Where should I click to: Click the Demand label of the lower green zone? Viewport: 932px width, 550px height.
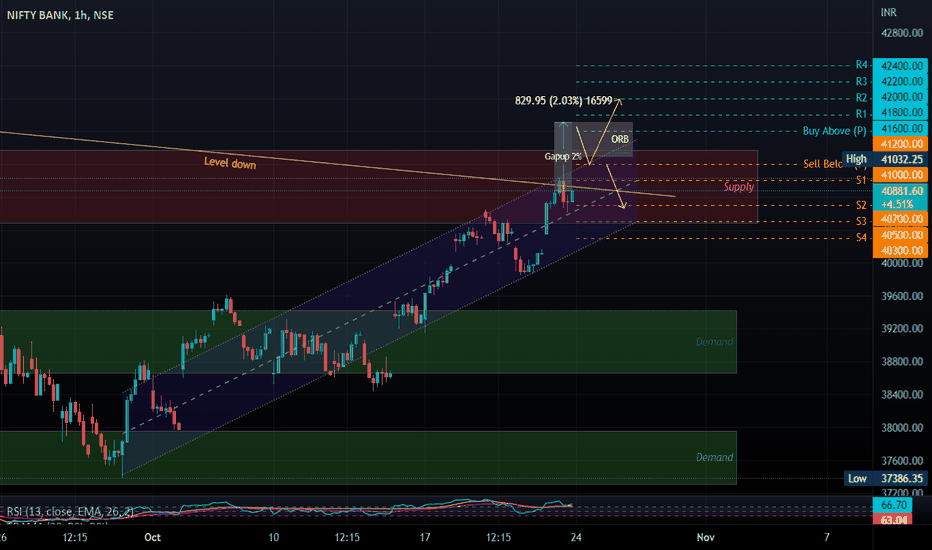(x=714, y=457)
